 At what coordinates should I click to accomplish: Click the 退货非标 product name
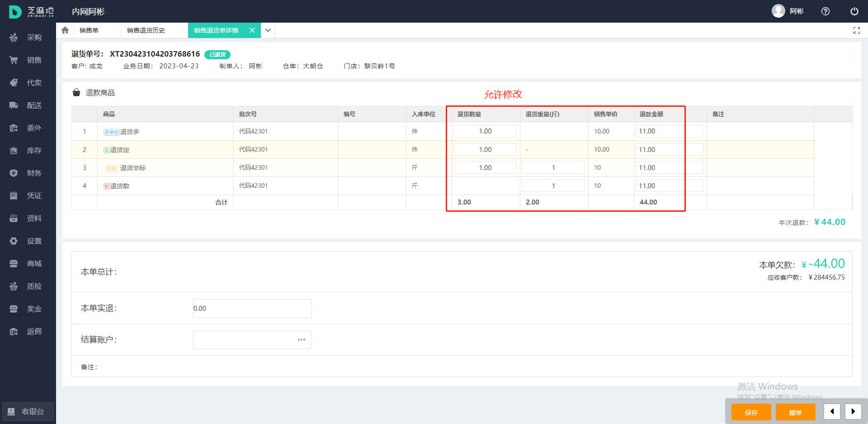coord(133,168)
